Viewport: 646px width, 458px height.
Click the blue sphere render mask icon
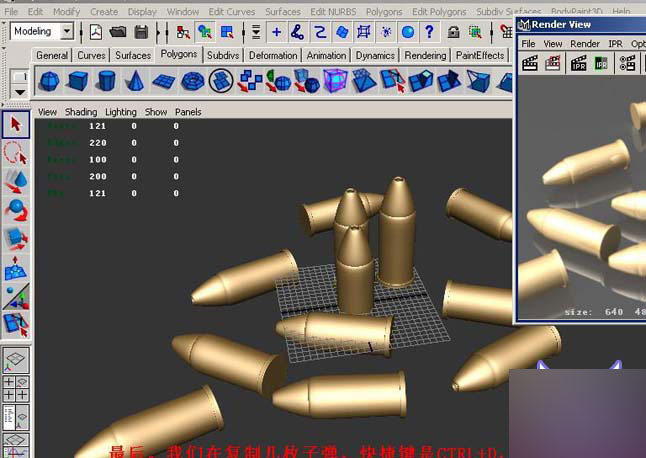(x=408, y=32)
